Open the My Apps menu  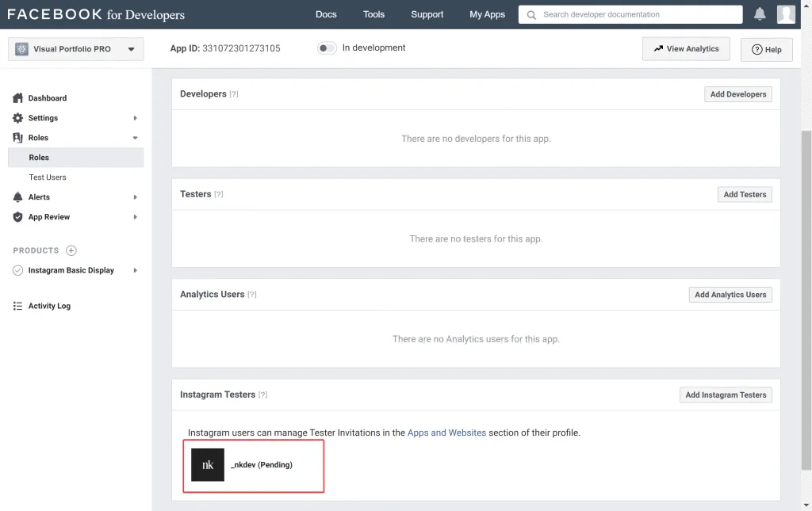(487, 14)
